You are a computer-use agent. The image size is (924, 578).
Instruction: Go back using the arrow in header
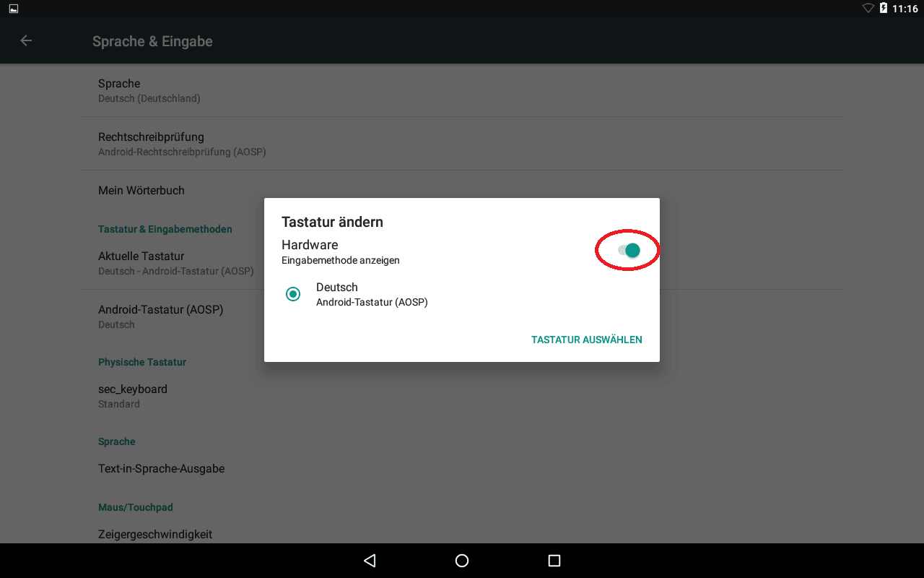[x=26, y=40]
